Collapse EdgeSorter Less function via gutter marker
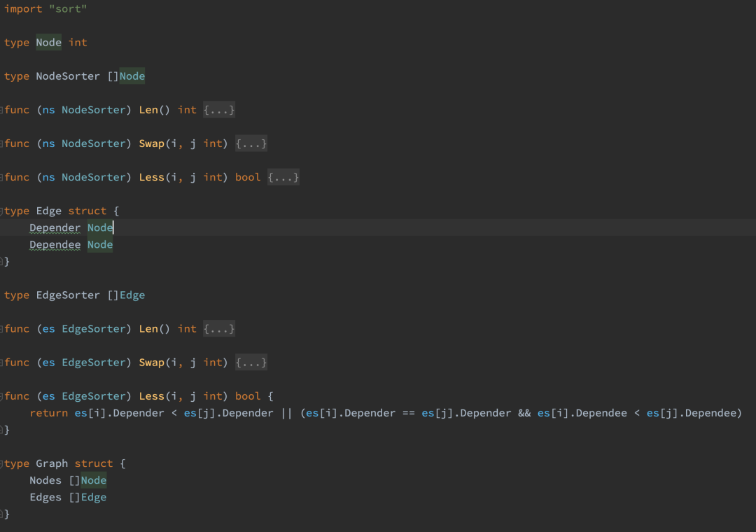Image resolution: width=756 pixels, height=532 pixels. (1, 396)
